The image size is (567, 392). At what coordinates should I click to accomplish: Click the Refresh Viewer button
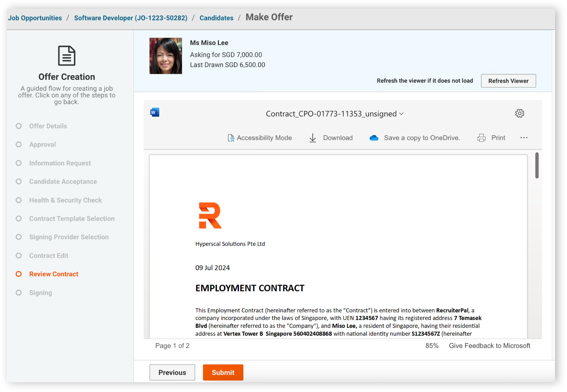pyautogui.click(x=508, y=81)
